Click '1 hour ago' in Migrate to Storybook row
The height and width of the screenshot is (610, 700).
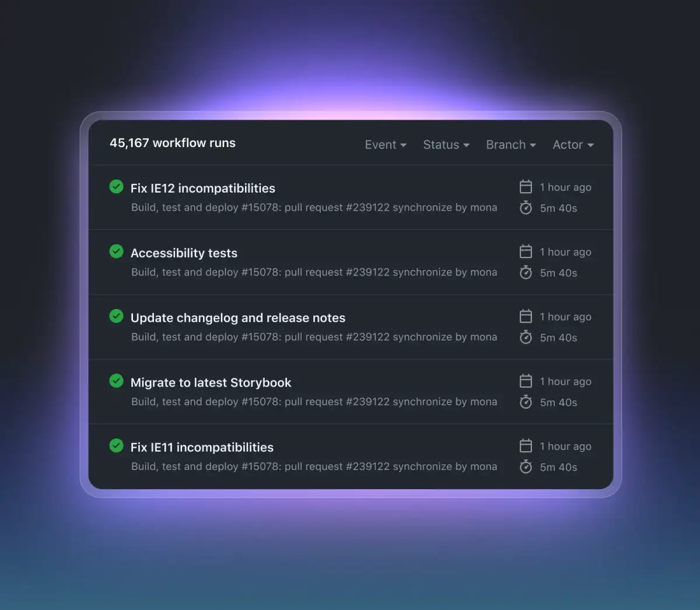tap(565, 382)
